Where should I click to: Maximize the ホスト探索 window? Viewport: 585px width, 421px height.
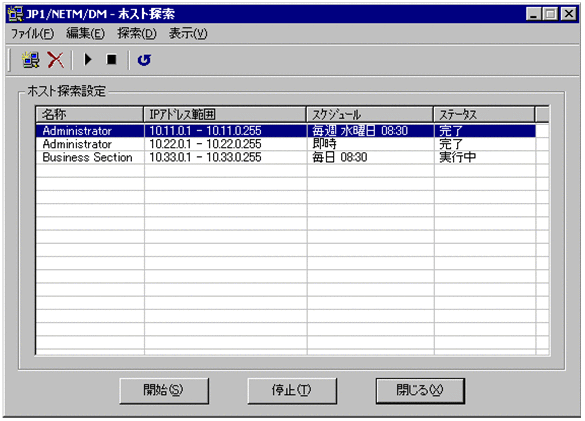point(550,14)
